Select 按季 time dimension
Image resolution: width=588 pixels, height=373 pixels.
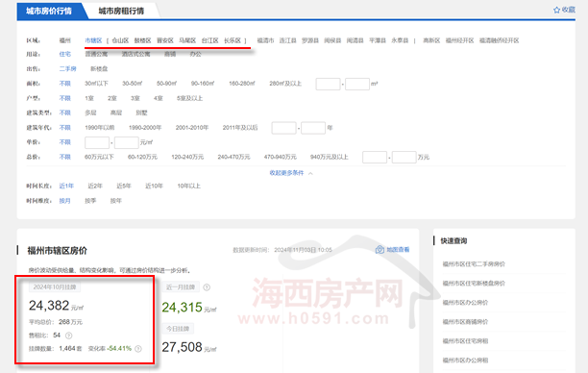click(90, 201)
